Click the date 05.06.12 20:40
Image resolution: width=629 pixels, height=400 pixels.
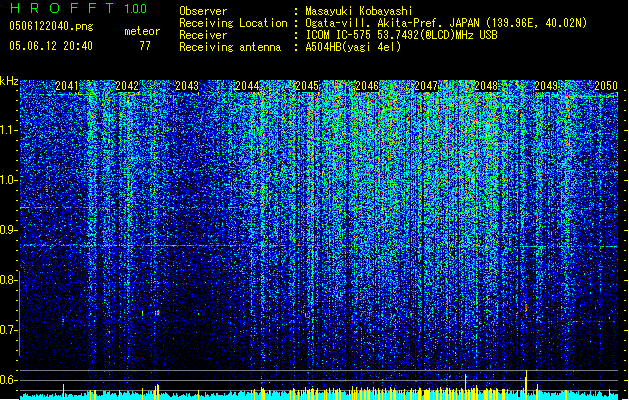tap(51, 46)
